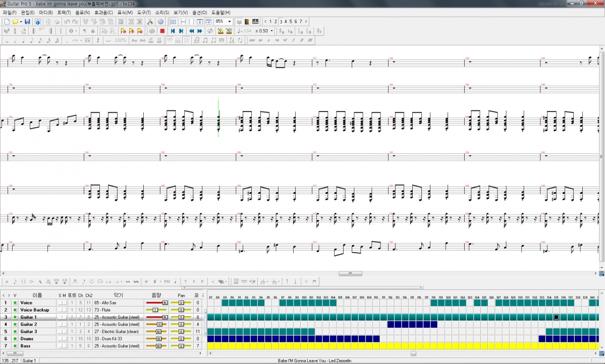605x364 pixels.
Task: Open the 도구(T) menu
Action: (x=144, y=13)
